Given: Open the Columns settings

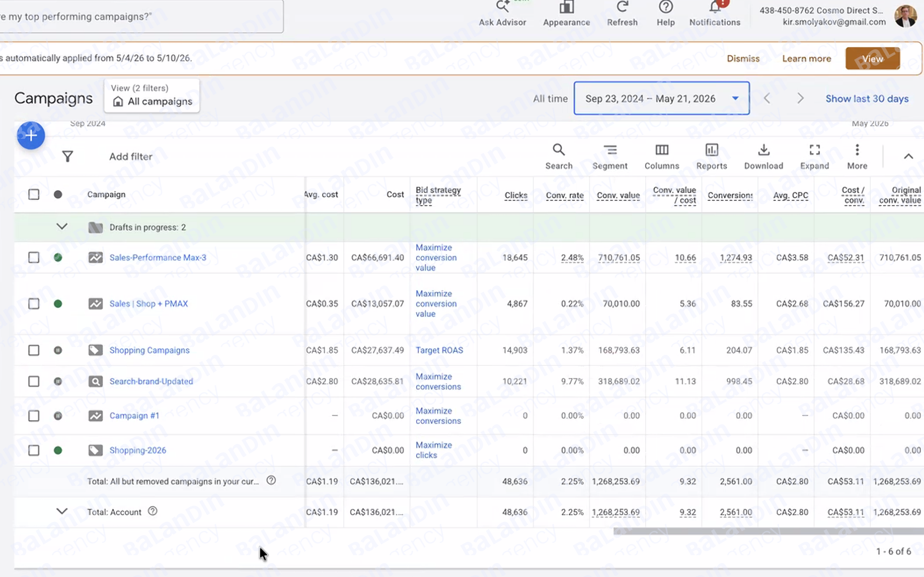Looking at the screenshot, I should coord(661,156).
